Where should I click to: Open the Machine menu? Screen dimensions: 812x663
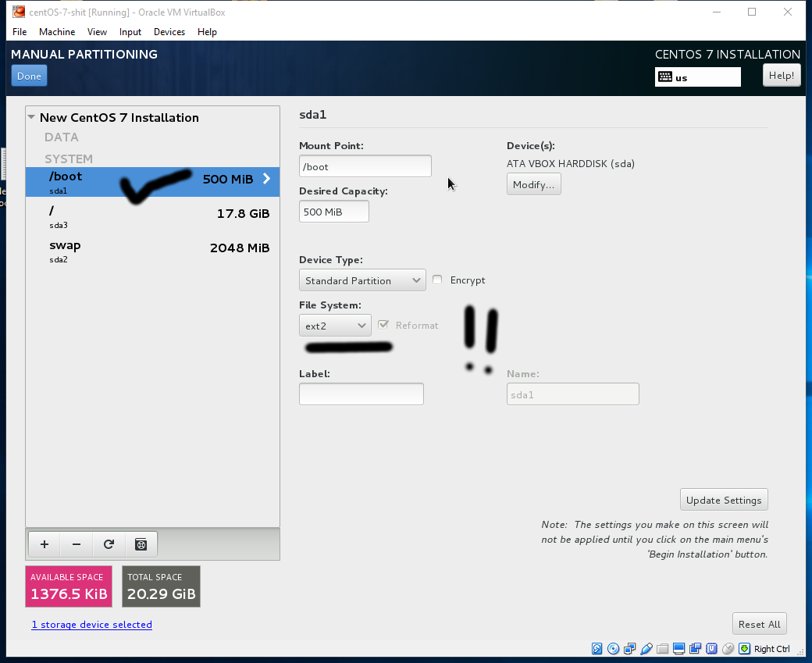coord(57,31)
